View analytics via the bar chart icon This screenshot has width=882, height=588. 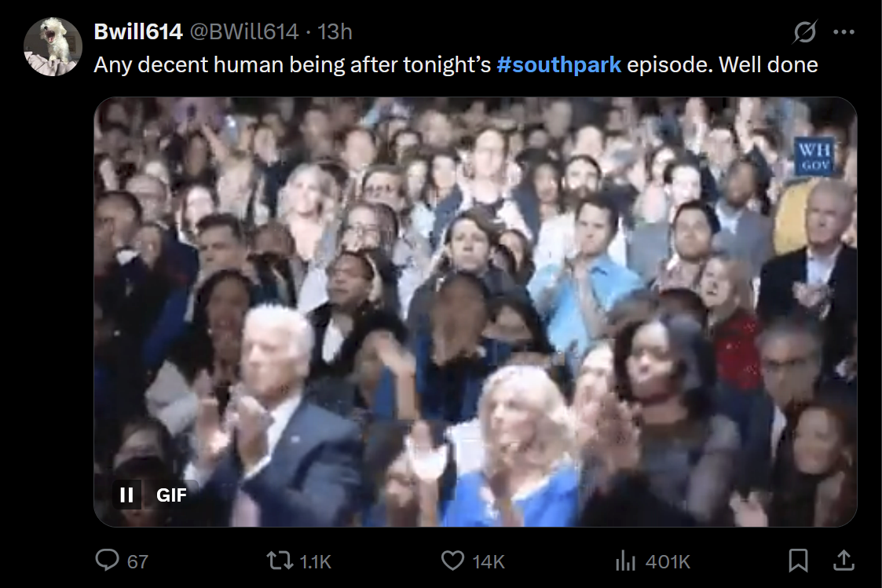pos(625,561)
